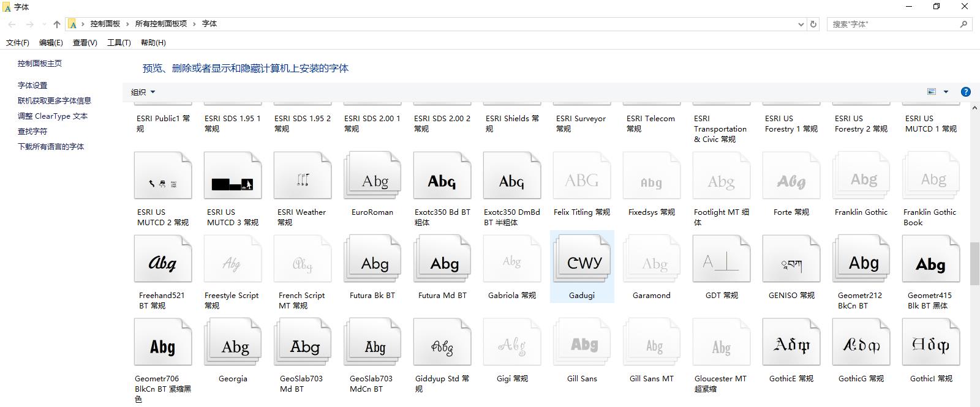Expand the address bar history dropdown

click(x=801, y=24)
